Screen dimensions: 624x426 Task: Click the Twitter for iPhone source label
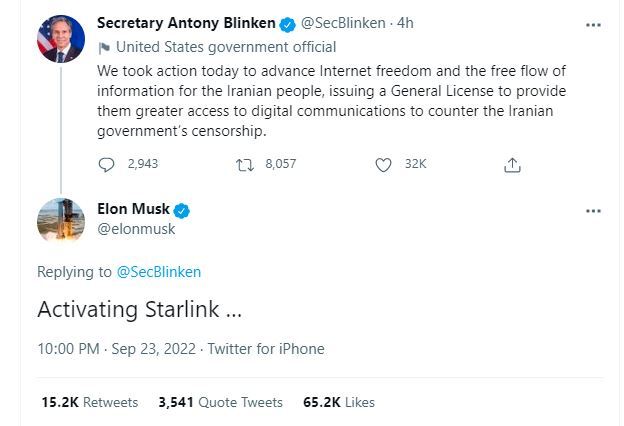click(x=265, y=349)
